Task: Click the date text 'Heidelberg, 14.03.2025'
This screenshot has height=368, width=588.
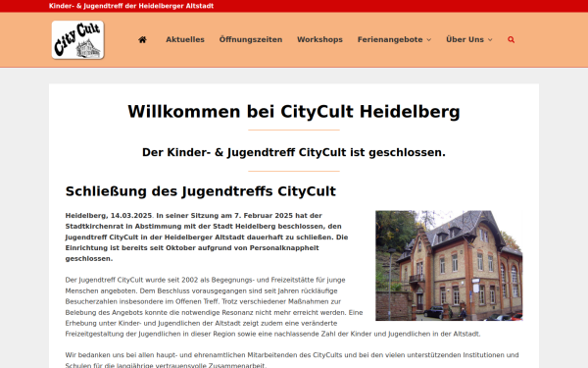Action: click(109, 216)
